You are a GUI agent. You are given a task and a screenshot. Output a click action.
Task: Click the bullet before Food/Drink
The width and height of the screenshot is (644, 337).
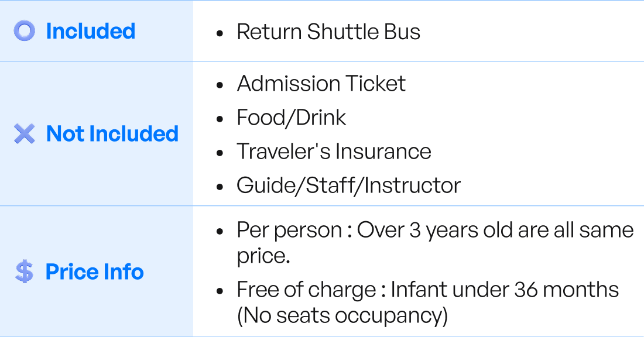(x=220, y=119)
